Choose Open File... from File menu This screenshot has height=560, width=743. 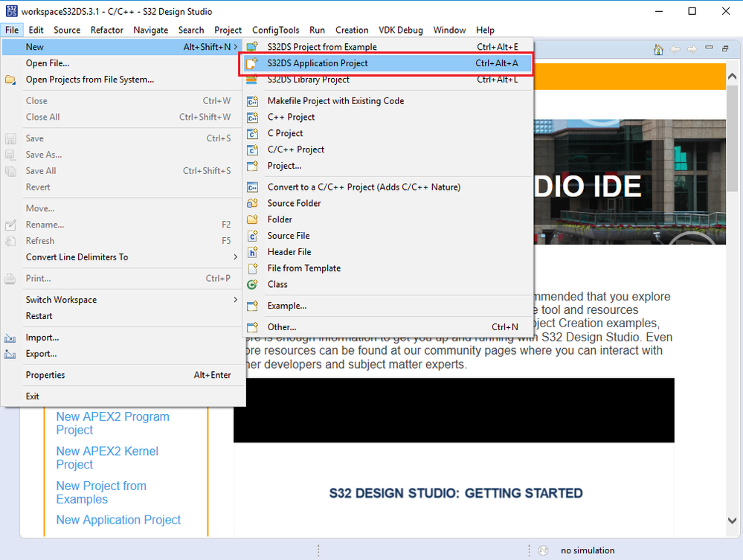pyautogui.click(x=123, y=63)
